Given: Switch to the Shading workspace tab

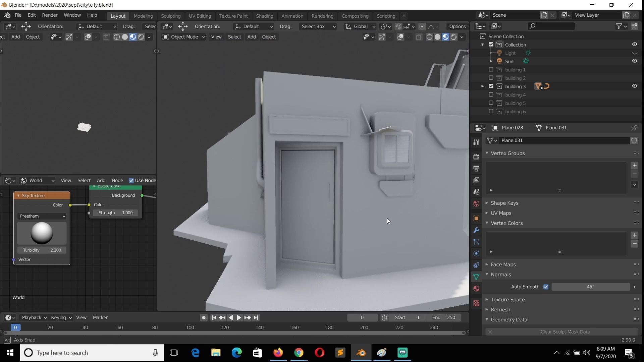Looking at the screenshot, I should [264, 16].
